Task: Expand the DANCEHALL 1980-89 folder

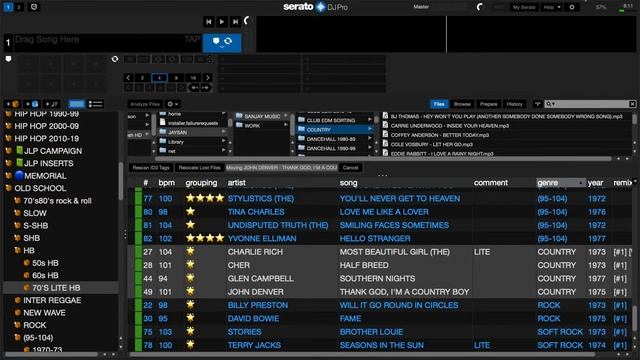Action: (369, 139)
